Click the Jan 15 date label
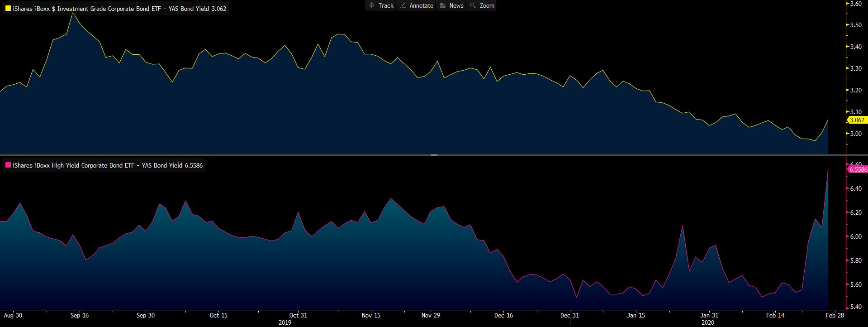Image resolution: width=868 pixels, height=327 pixels. click(636, 315)
